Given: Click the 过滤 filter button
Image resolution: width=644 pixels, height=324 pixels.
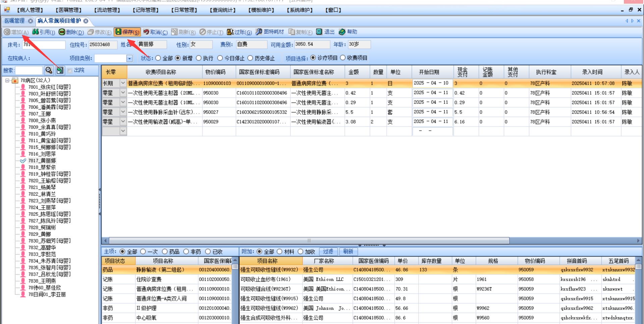Looking at the screenshot, I should [x=328, y=251].
